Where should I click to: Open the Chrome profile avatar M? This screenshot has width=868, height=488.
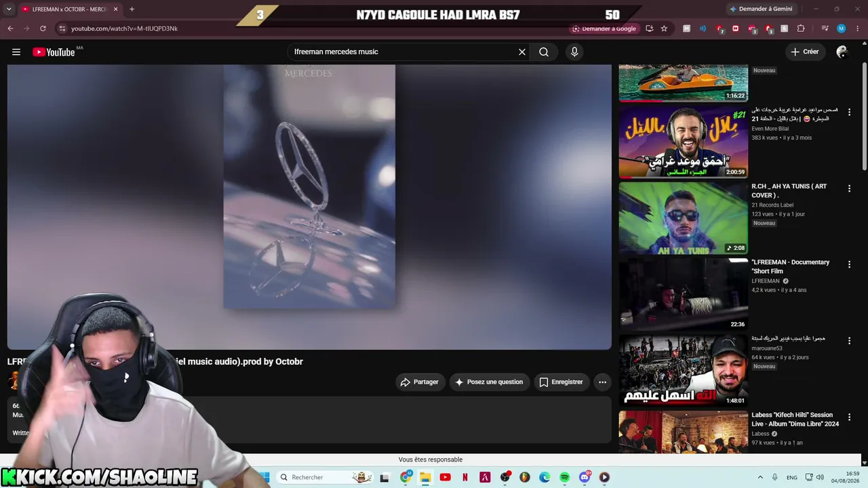coord(841,28)
